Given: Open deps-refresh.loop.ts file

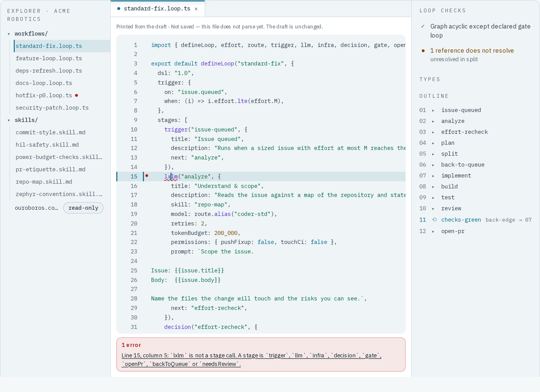Looking at the screenshot, I should tap(62, 70).
